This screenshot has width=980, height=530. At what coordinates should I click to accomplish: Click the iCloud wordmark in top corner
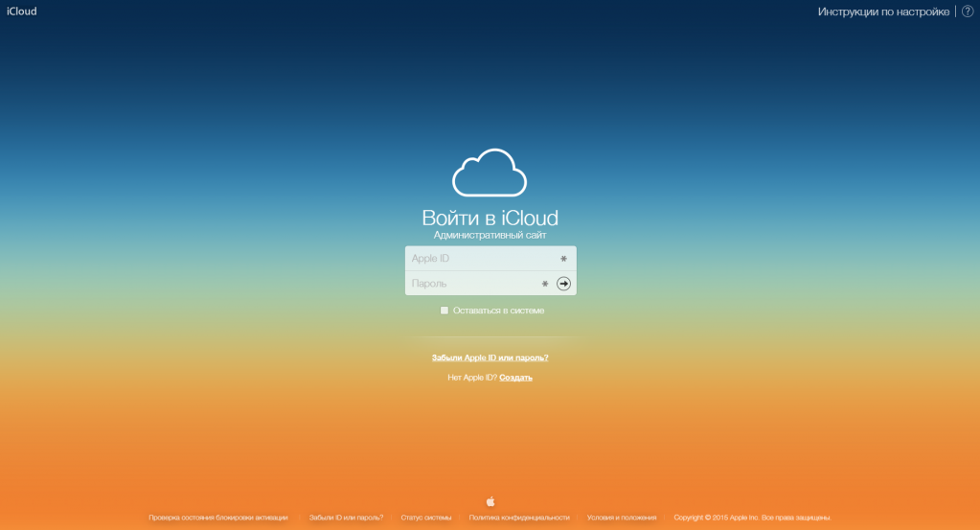[x=22, y=12]
